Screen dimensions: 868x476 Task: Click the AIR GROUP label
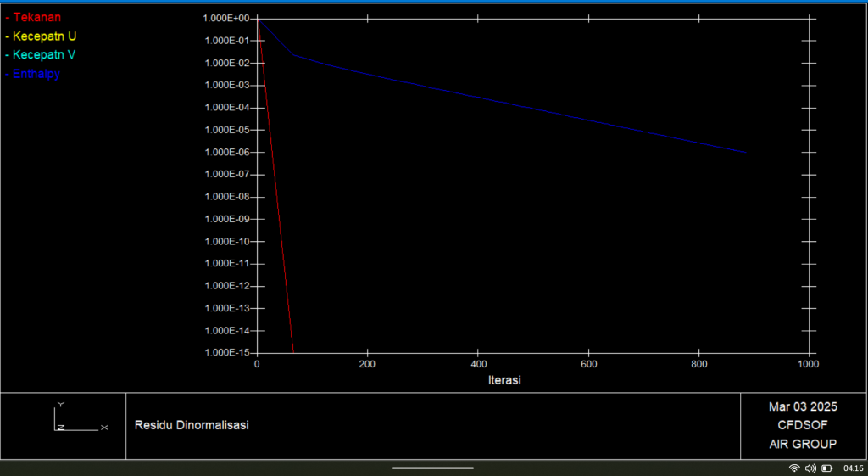point(802,444)
